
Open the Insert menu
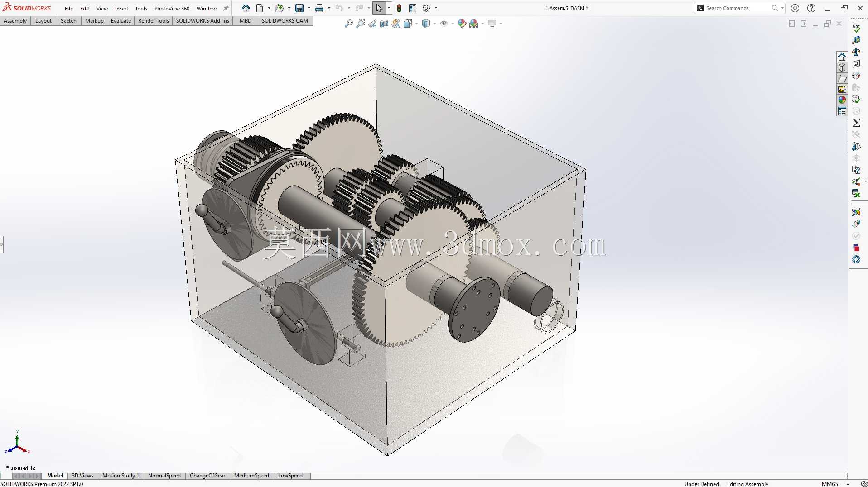coord(121,9)
